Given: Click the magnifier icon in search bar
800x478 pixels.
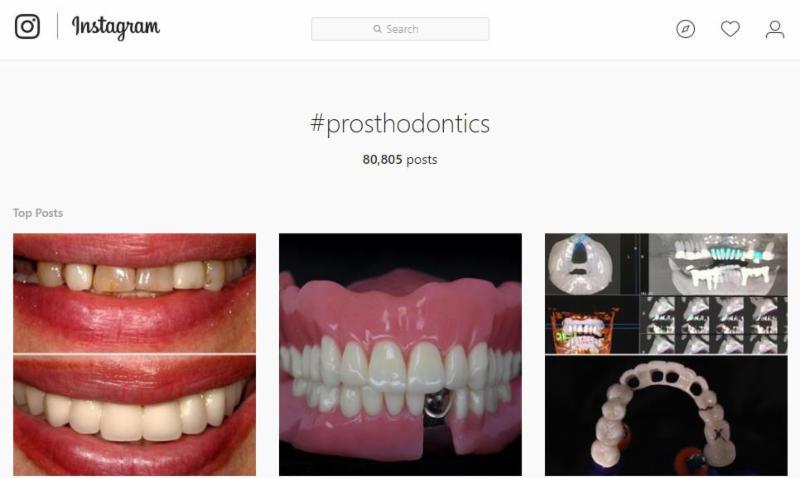Looking at the screenshot, I should tap(377, 29).
